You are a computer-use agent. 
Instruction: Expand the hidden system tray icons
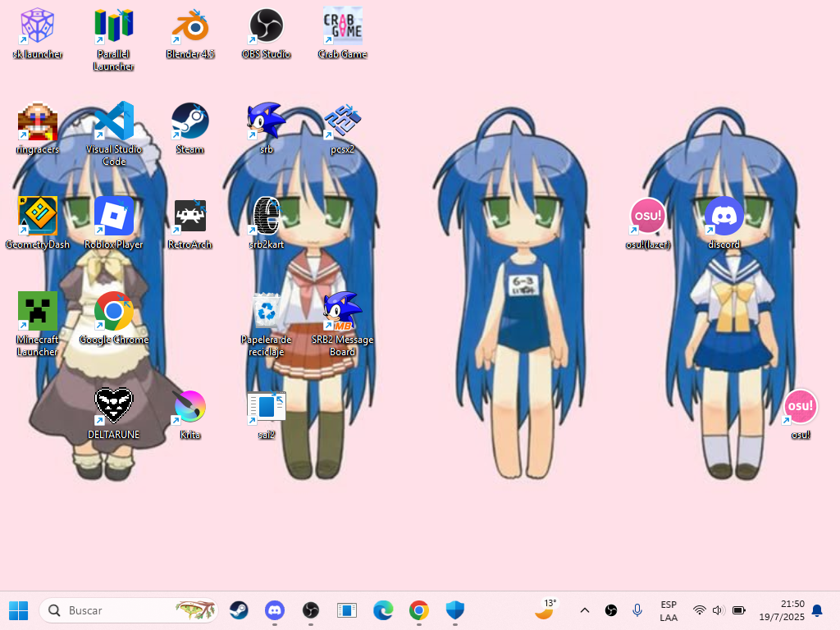pos(585,610)
